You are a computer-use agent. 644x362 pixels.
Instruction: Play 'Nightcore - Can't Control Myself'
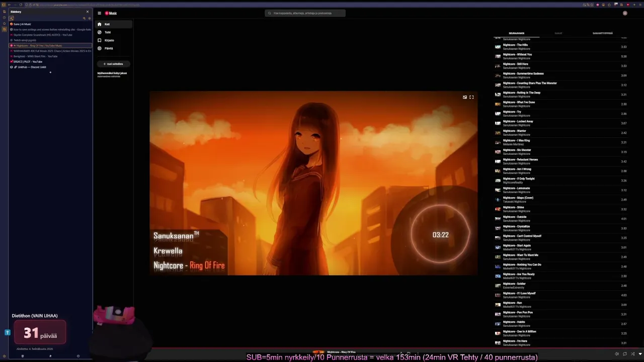561,238
